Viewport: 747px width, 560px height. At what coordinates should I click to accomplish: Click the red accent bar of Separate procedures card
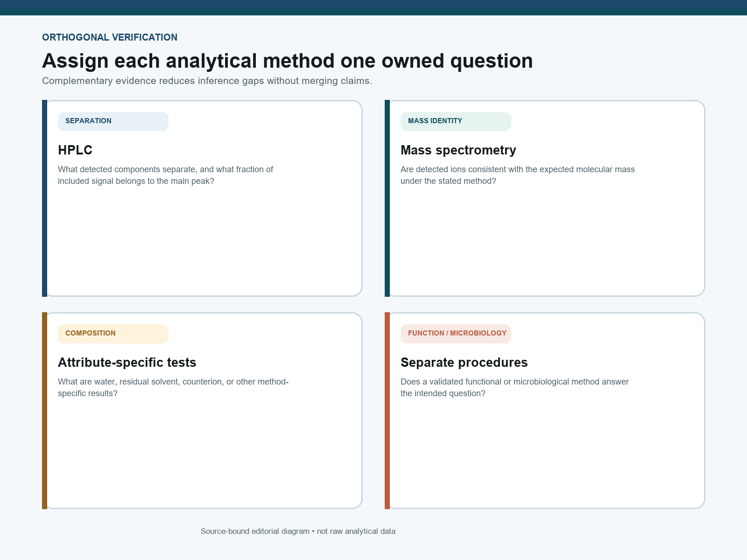click(x=387, y=411)
